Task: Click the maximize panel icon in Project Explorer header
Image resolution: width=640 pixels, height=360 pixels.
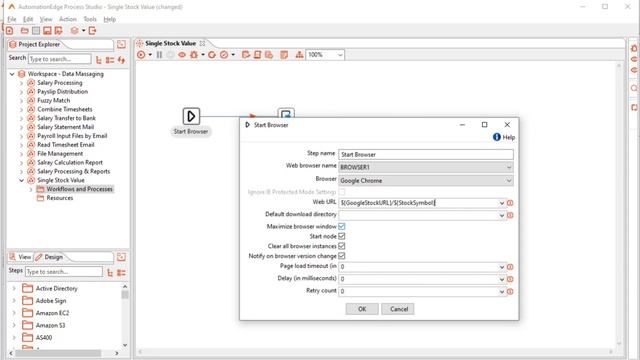Action: [x=121, y=44]
